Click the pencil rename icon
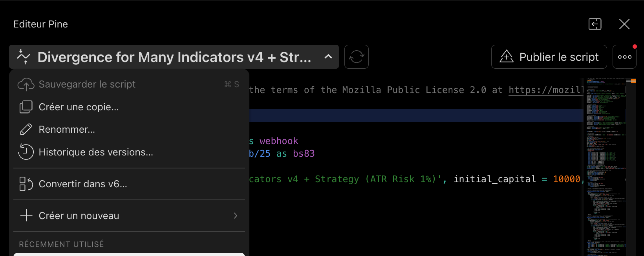 26,130
